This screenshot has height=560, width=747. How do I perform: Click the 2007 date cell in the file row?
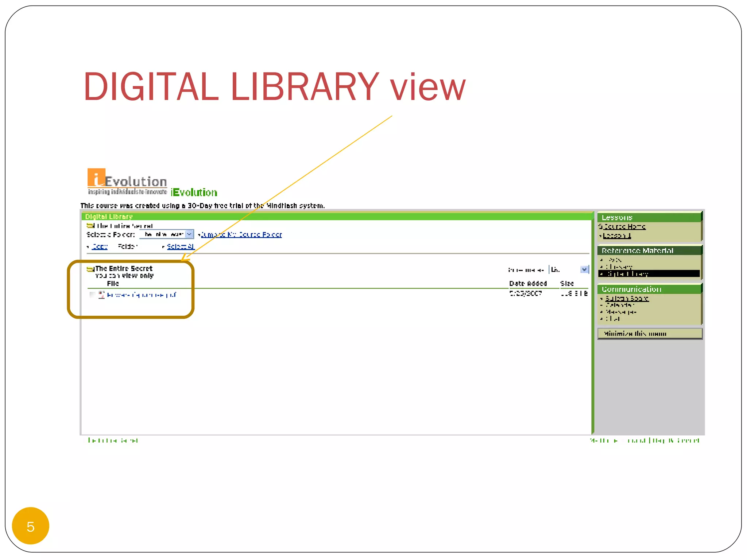click(x=526, y=293)
